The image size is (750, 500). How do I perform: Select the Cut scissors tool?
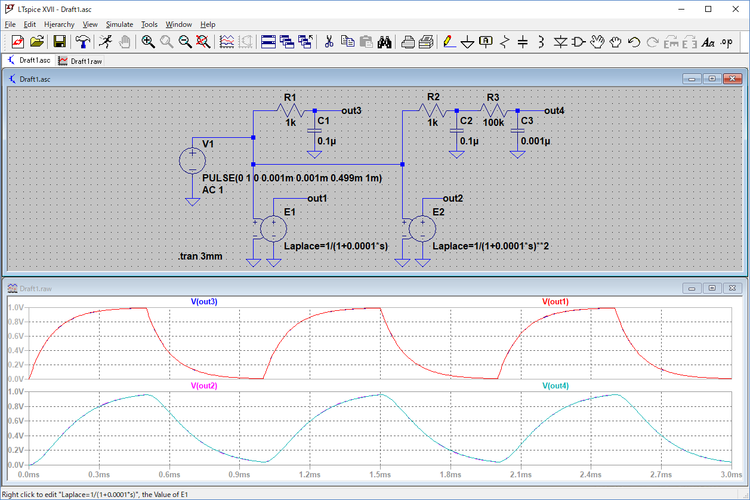[x=329, y=42]
